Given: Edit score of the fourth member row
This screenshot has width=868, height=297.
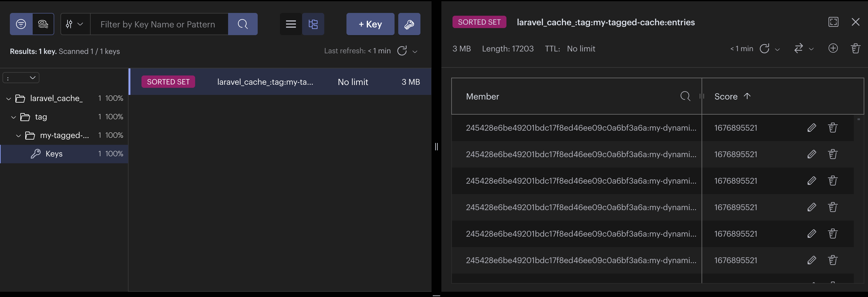Looking at the screenshot, I should [x=812, y=207].
